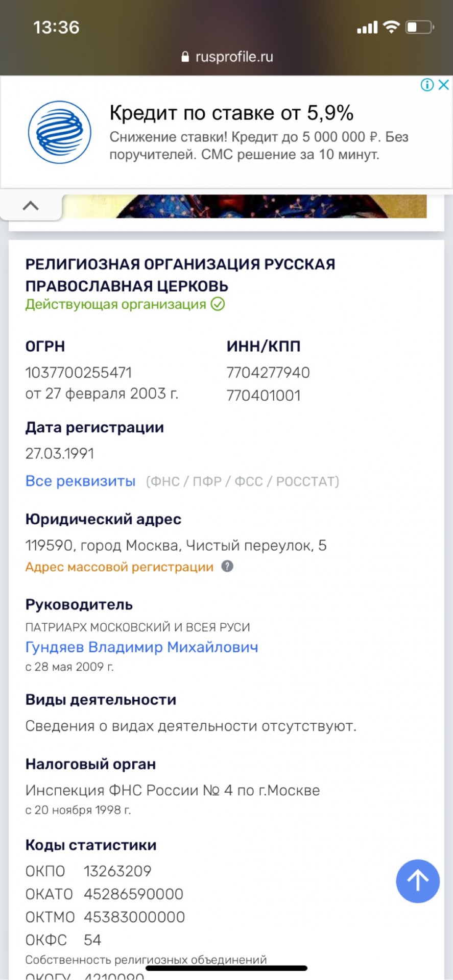Tap the Действующая организация status label

(x=116, y=304)
